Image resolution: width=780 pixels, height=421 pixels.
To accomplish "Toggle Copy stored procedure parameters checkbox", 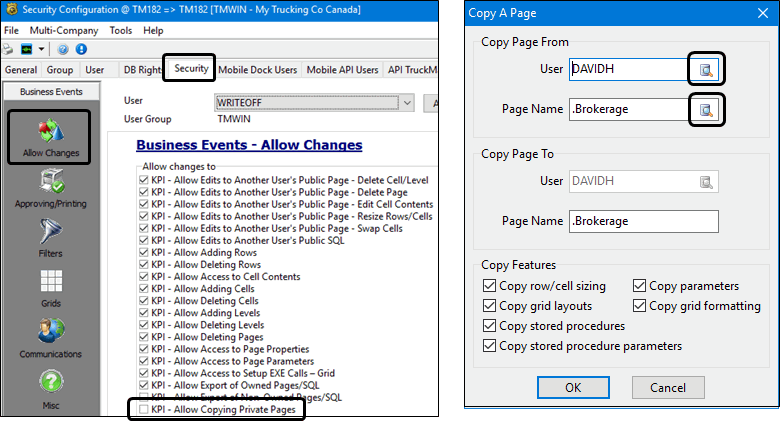I will (x=489, y=345).
